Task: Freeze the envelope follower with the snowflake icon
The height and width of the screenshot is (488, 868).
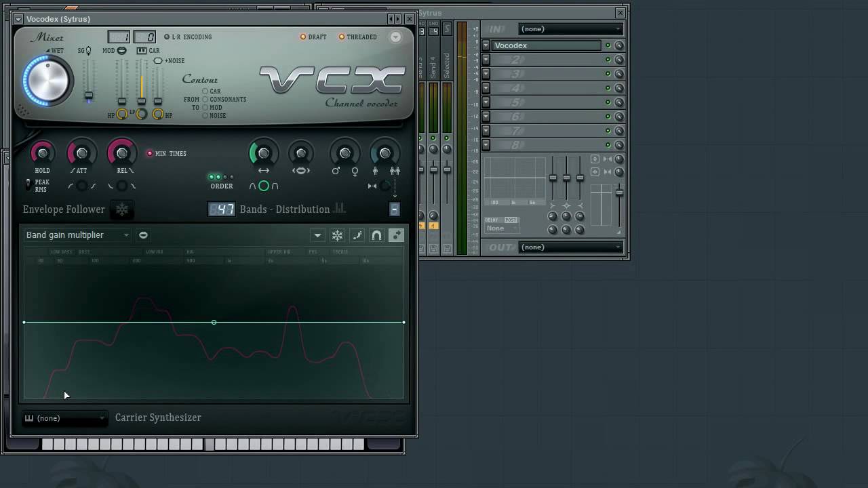Action: tap(122, 209)
